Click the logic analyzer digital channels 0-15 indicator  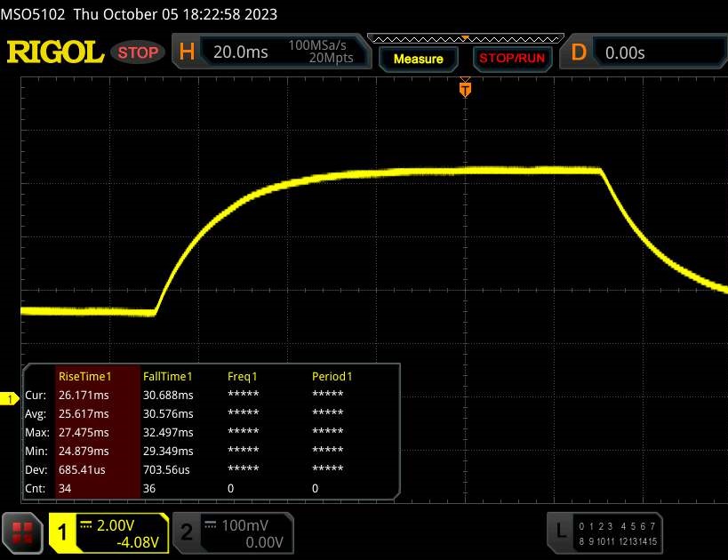[x=618, y=533]
